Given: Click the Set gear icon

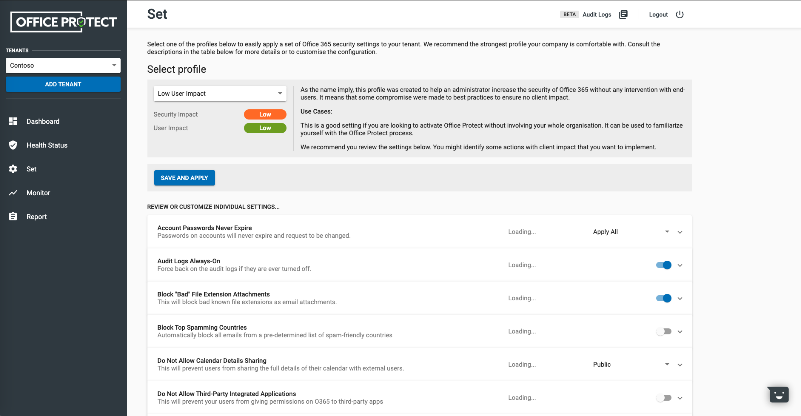Looking at the screenshot, I should (x=13, y=169).
